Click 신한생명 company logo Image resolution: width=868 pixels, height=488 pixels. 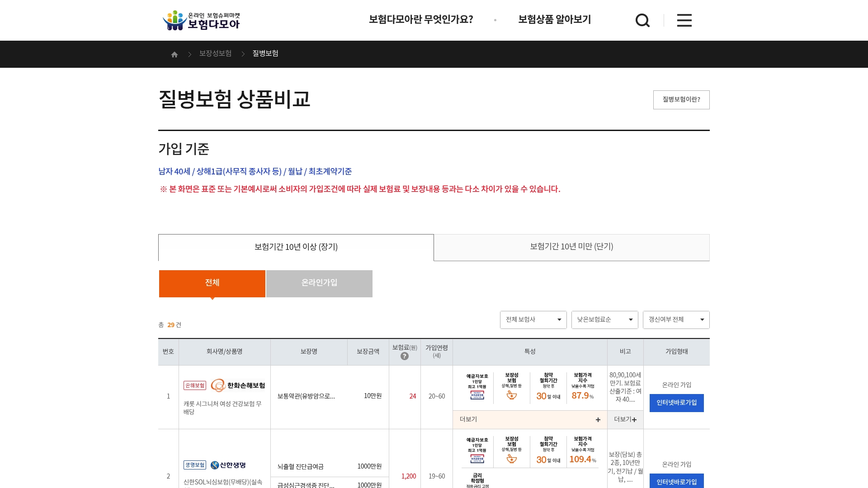(228, 465)
